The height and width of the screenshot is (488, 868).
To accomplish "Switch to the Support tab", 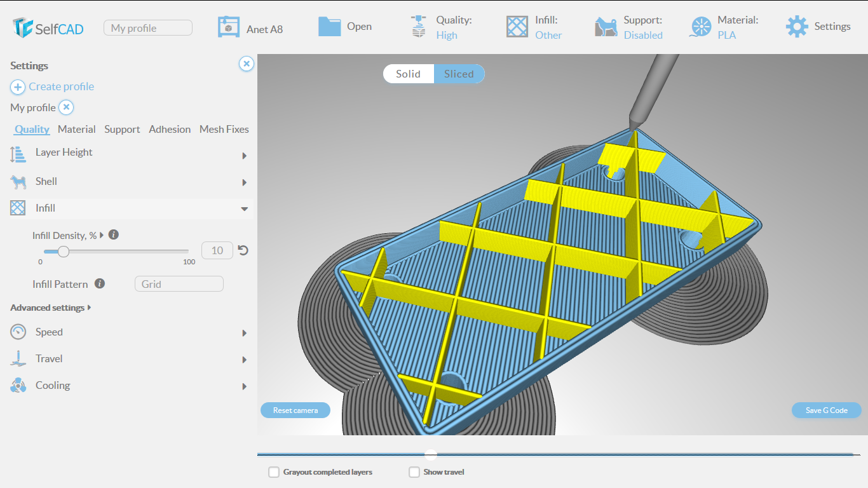I will point(122,129).
